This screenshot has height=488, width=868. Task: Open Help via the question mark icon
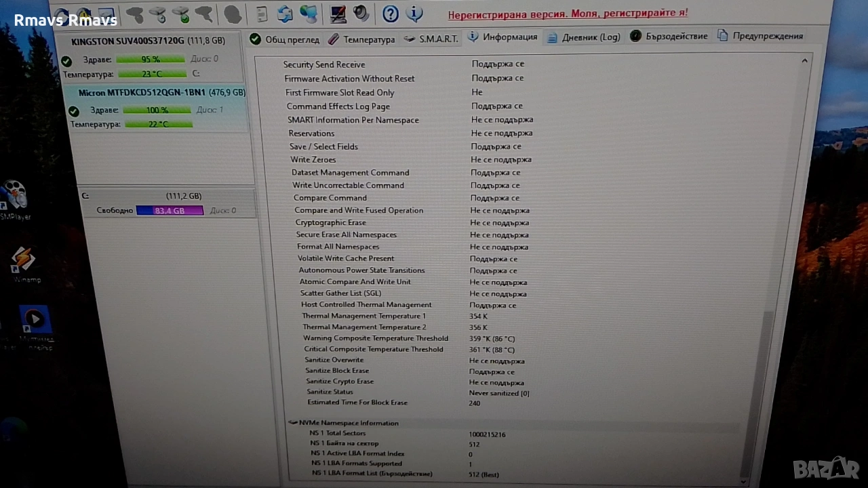(x=390, y=13)
